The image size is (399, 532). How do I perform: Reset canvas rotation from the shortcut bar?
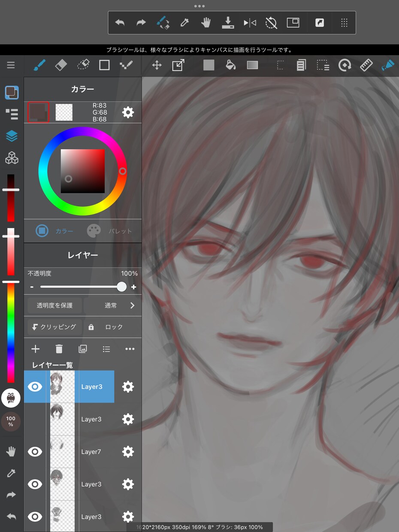(x=271, y=23)
